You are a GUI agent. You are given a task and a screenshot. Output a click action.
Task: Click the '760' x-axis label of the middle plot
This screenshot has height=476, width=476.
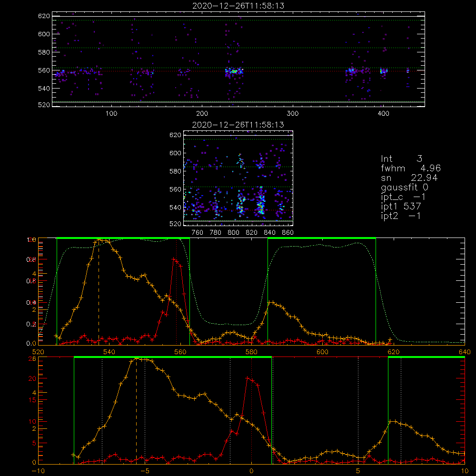pos(198,233)
